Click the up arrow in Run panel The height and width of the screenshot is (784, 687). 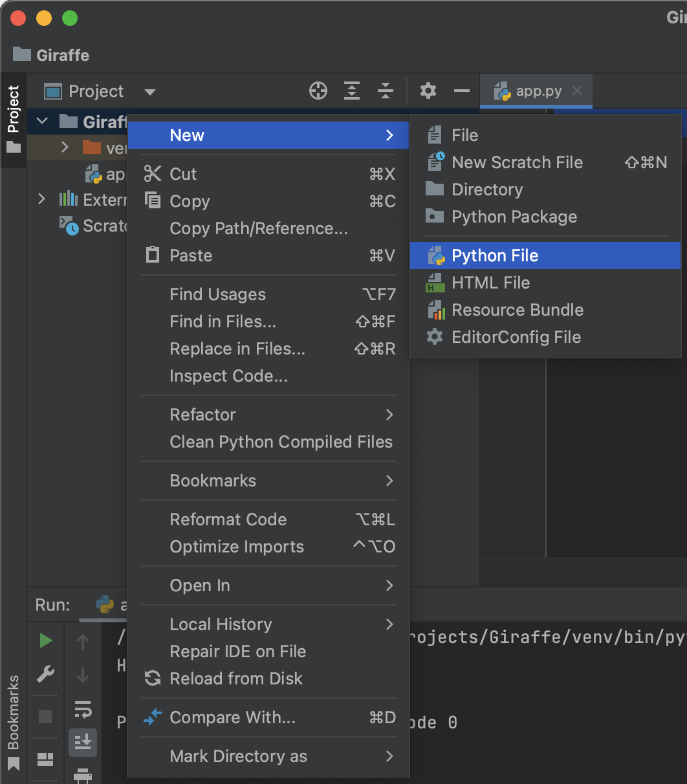[x=83, y=642]
